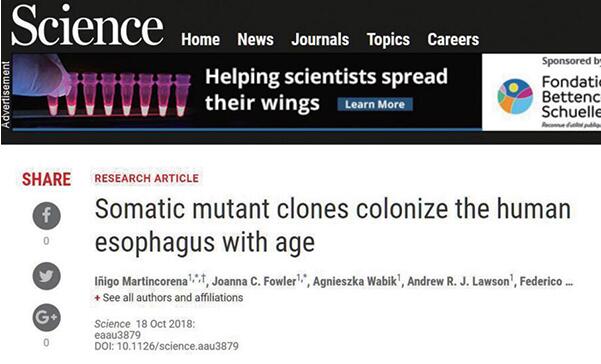Expand truncated author list ellipsis

pyautogui.click(x=569, y=282)
